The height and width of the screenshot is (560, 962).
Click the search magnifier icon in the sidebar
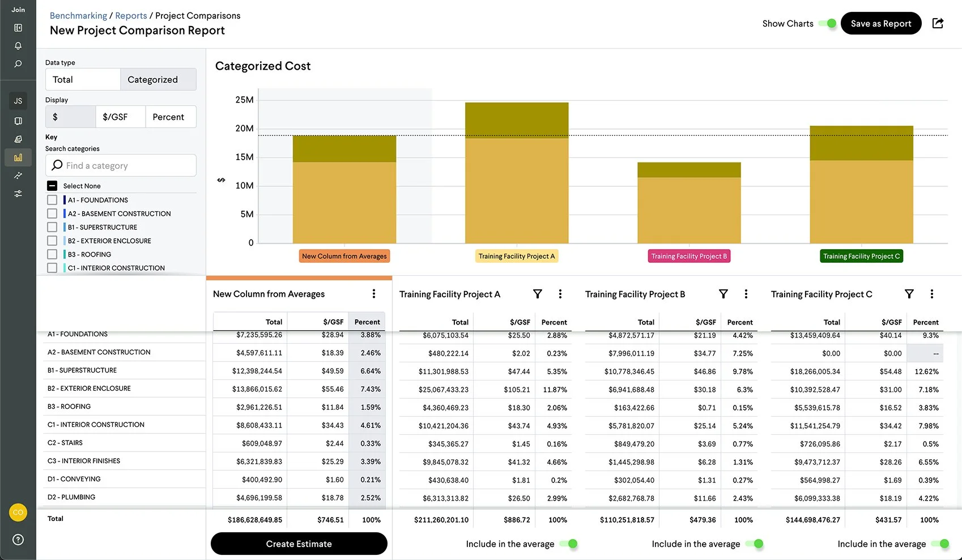(x=18, y=64)
